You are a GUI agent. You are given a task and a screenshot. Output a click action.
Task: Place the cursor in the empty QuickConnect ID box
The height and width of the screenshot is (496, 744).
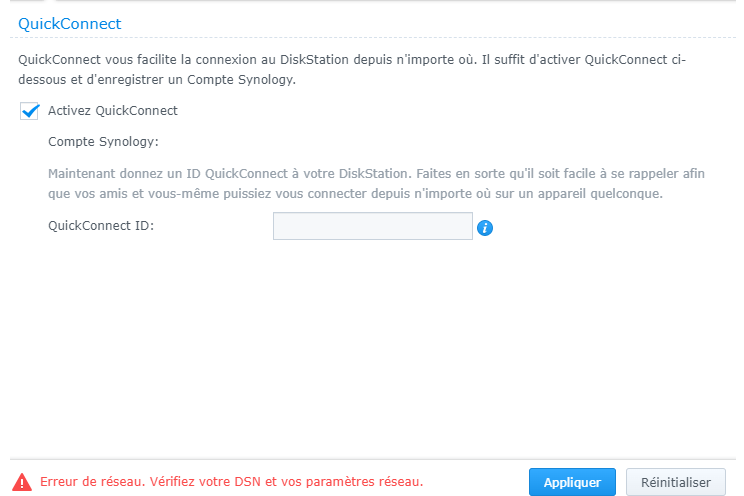372,226
